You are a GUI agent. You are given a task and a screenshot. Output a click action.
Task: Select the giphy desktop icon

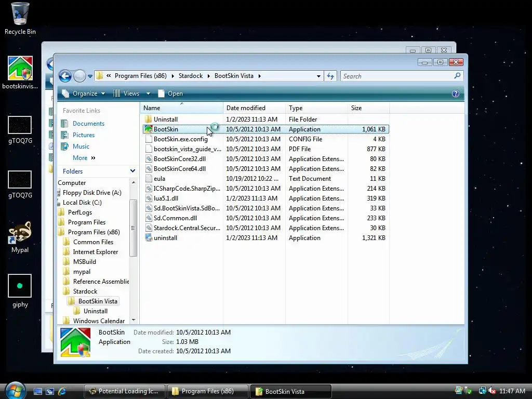tap(20, 291)
